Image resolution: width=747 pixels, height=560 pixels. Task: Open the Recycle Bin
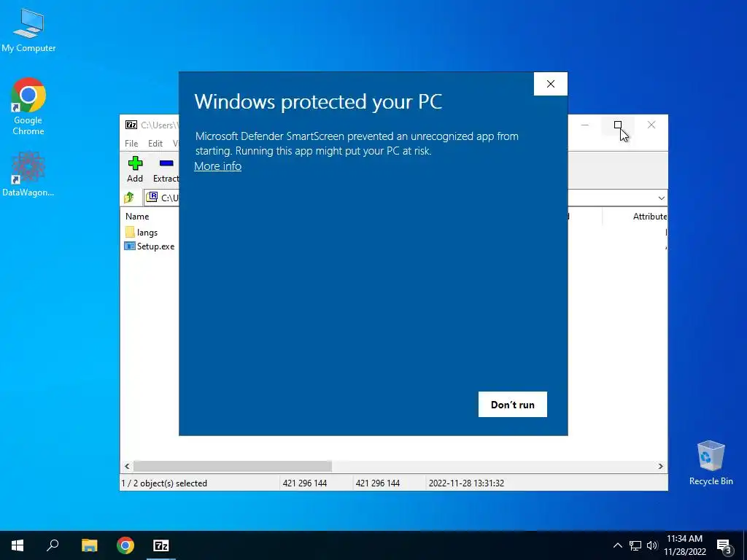pyautogui.click(x=711, y=462)
